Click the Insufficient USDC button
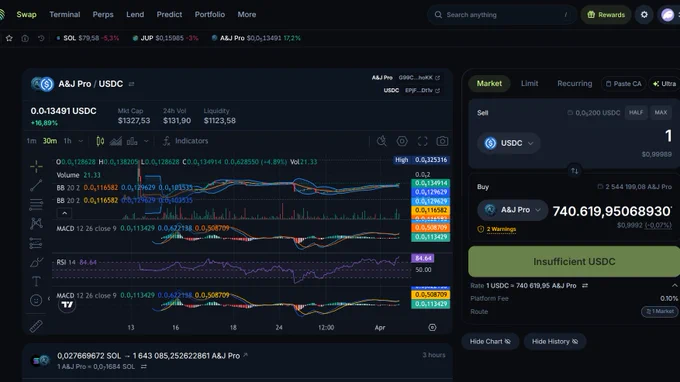The width and height of the screenshot is (680, 382). click(574, 262)
